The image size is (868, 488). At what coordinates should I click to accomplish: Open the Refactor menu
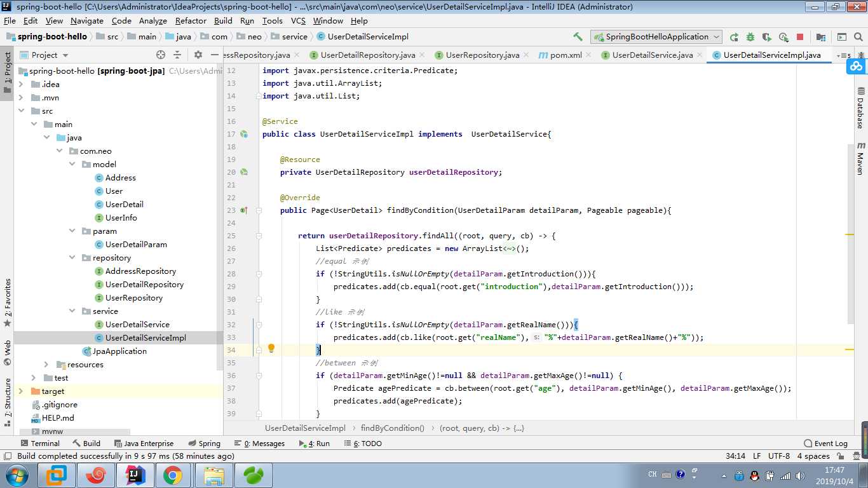[x=191, y=20]
